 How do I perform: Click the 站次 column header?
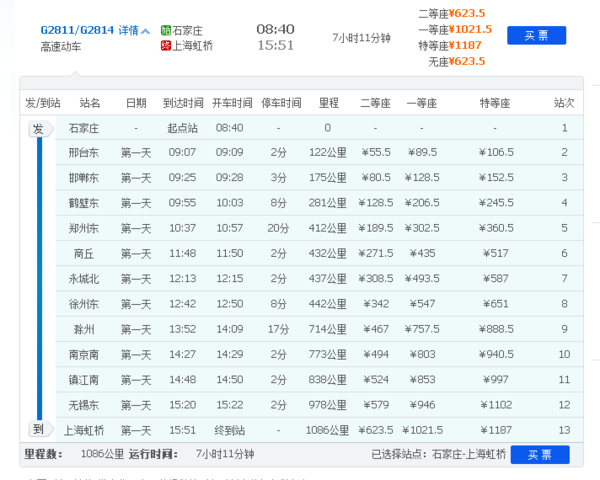tap(564, 103)
